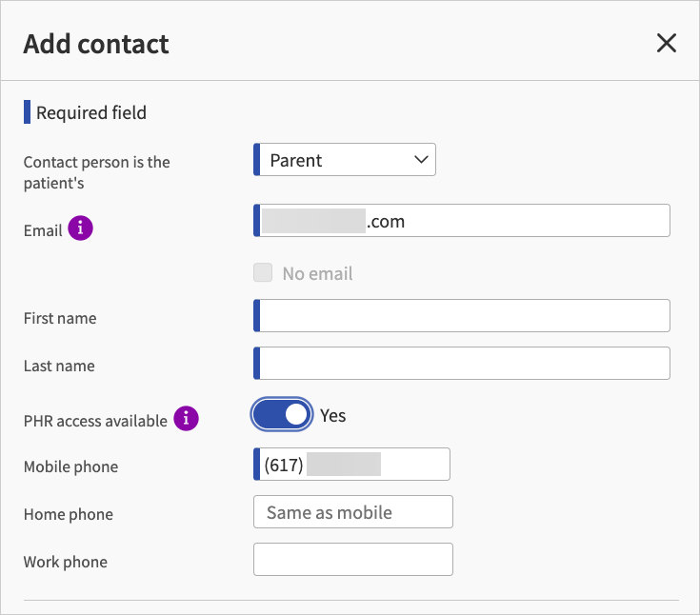Click the PHR access available label

pos(95,420)
